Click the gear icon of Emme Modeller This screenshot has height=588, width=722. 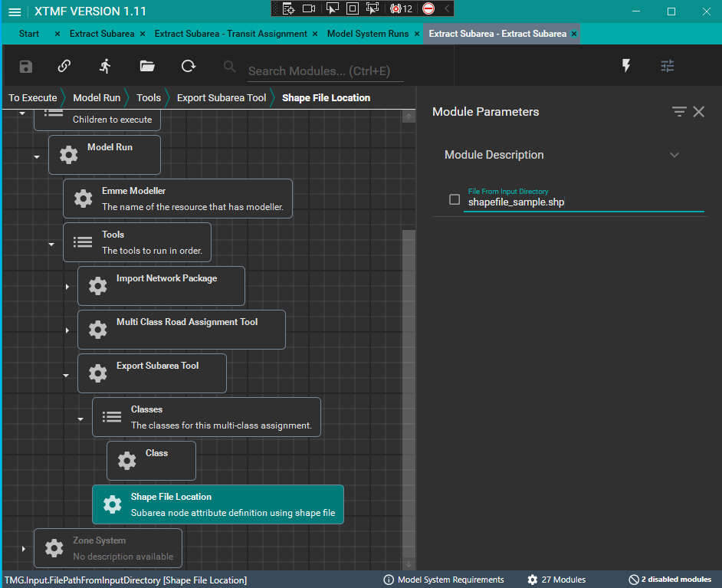(x=84, y=199)
